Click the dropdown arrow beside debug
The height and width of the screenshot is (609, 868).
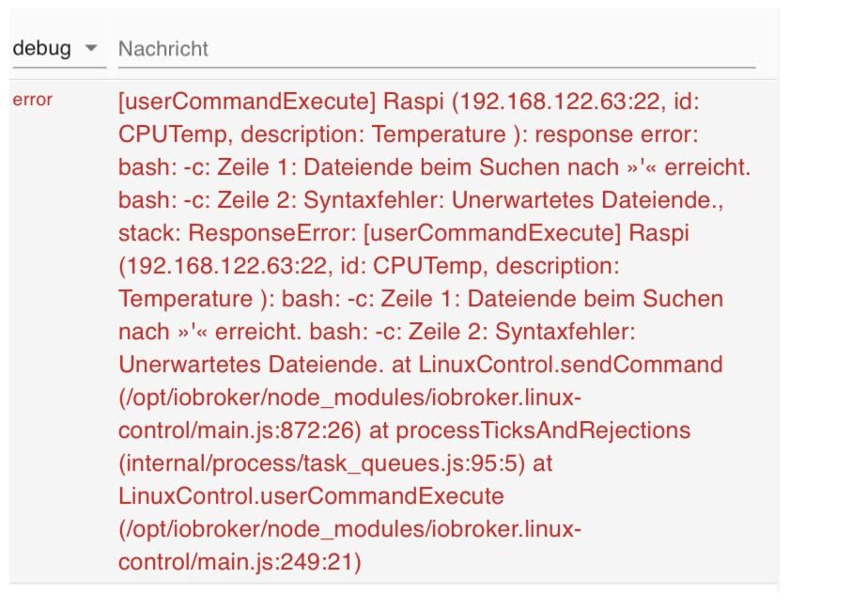(x=91, y=49)
